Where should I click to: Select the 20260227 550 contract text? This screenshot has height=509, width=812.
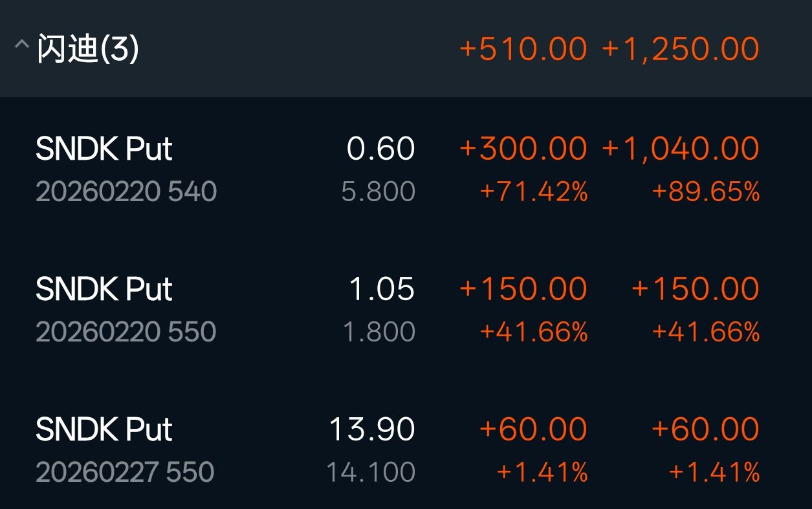[125, 472]
